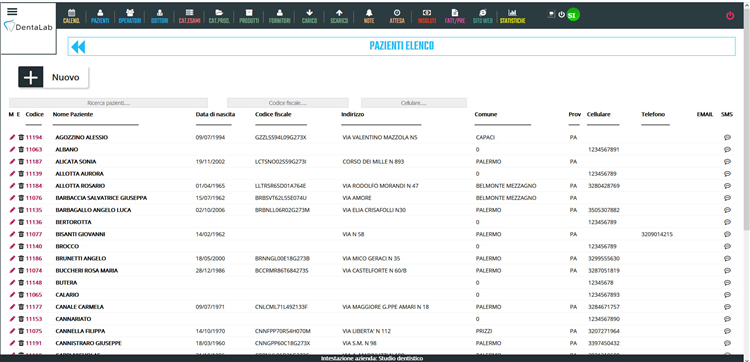Open the Cat.Prod. section

[219, 16]
